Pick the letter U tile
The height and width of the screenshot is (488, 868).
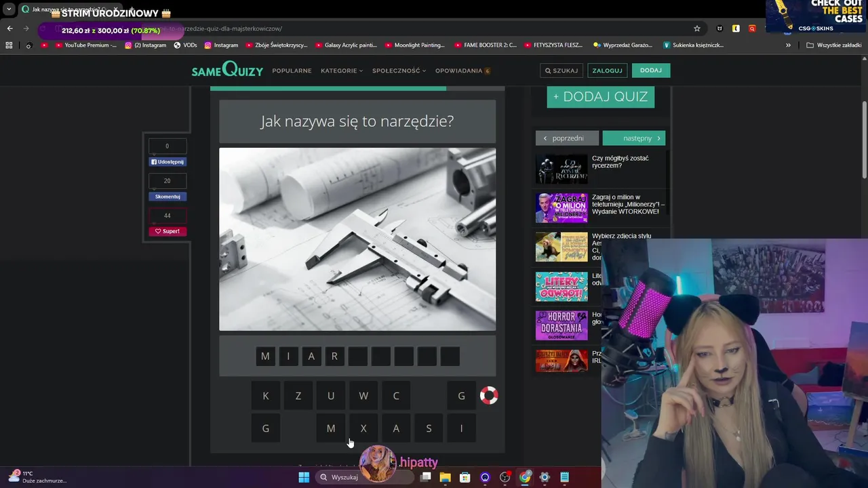click(x=331, y=395)
